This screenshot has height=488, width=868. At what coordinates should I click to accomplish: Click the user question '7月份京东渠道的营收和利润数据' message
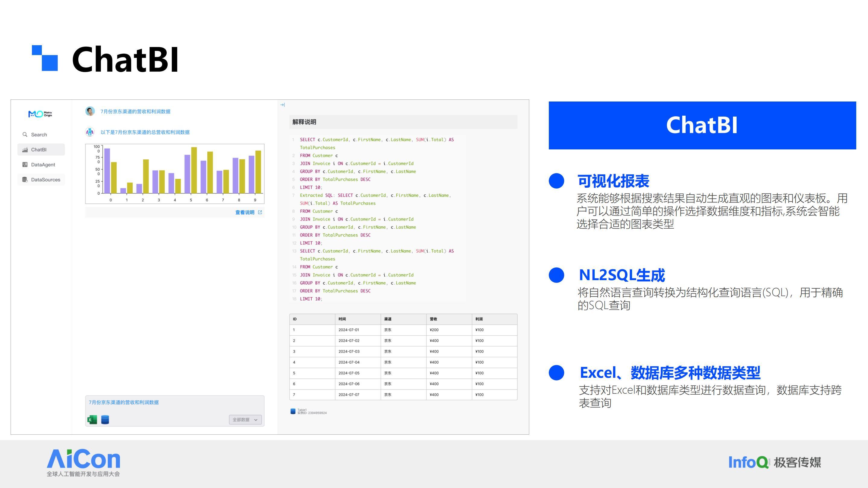135,111
